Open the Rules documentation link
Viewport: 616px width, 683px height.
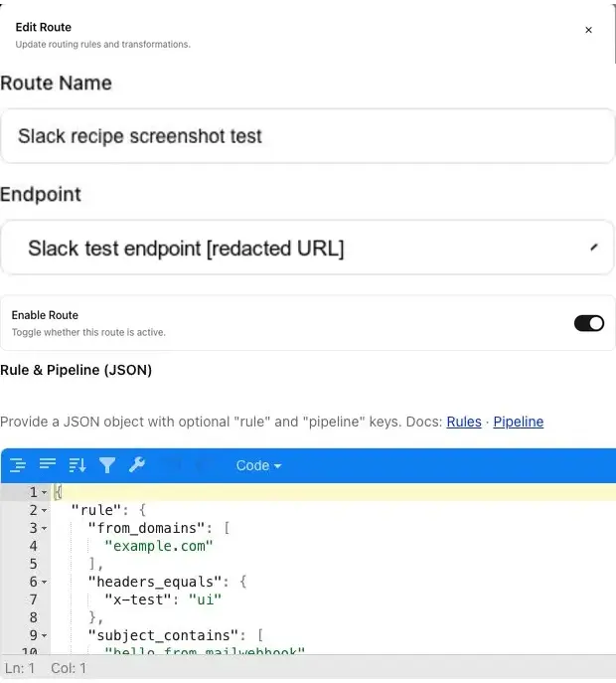click(464, 422)
